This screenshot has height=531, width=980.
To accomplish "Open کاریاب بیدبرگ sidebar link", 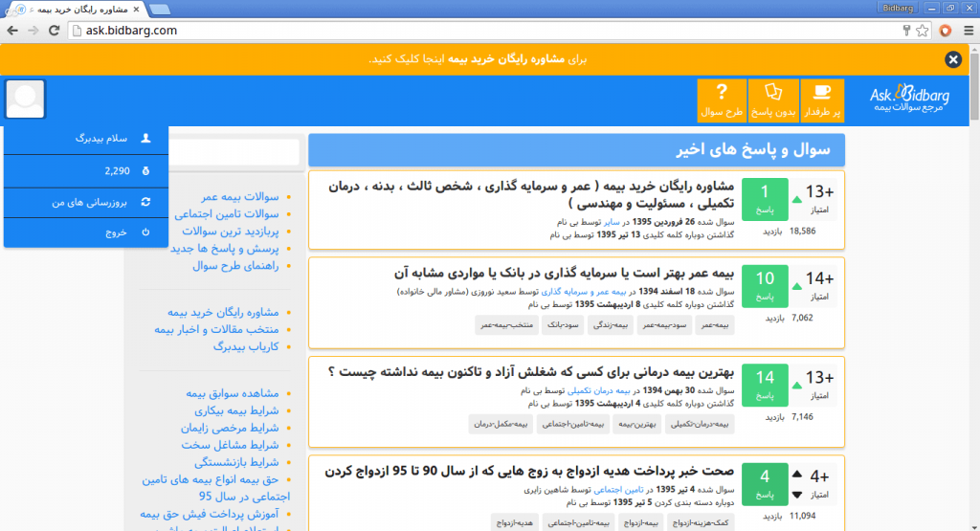I will point(246,346).
